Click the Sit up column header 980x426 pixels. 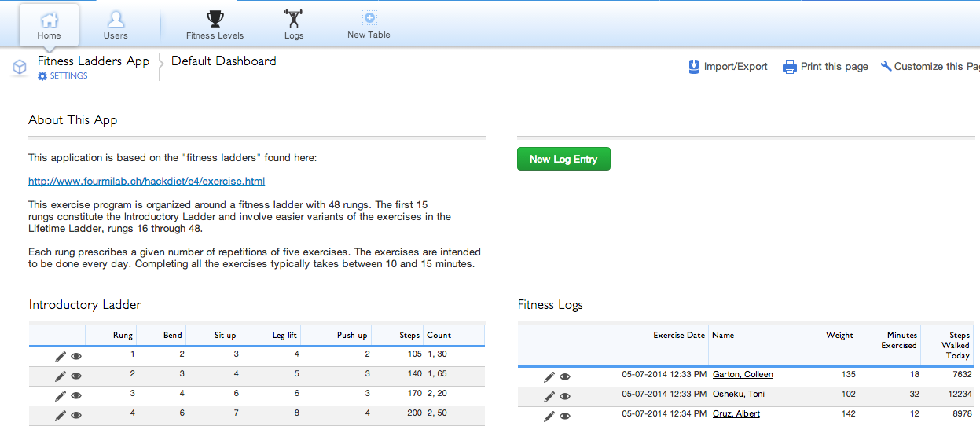click(226, 335)
